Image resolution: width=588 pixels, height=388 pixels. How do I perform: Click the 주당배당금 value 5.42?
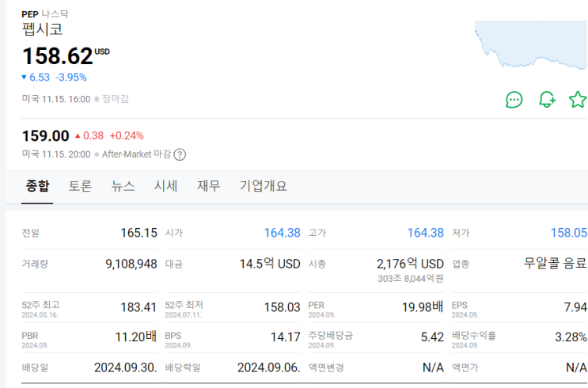click(432, 337)
